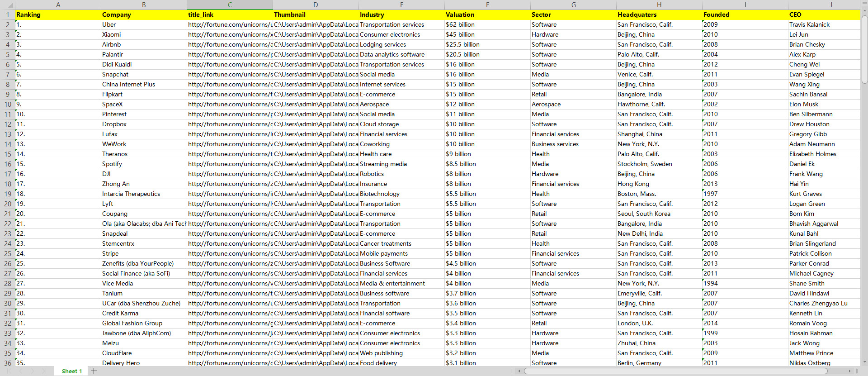
Task: Click the Data analytics software cell
Action: point(401,54)
